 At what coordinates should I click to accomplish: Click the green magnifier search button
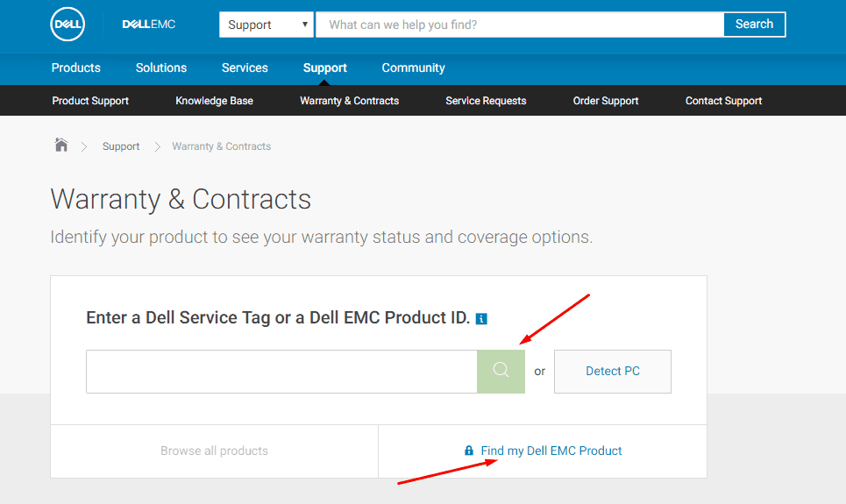tap(501, 372)
